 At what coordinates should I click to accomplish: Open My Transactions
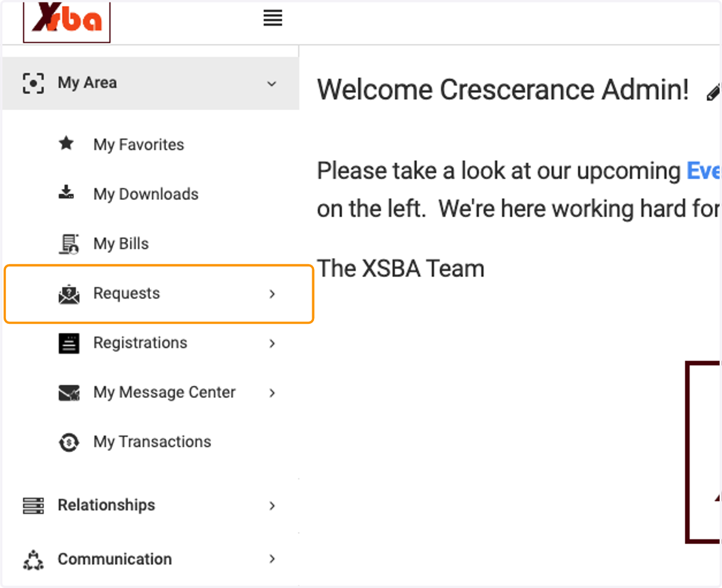tap(152, 442)
